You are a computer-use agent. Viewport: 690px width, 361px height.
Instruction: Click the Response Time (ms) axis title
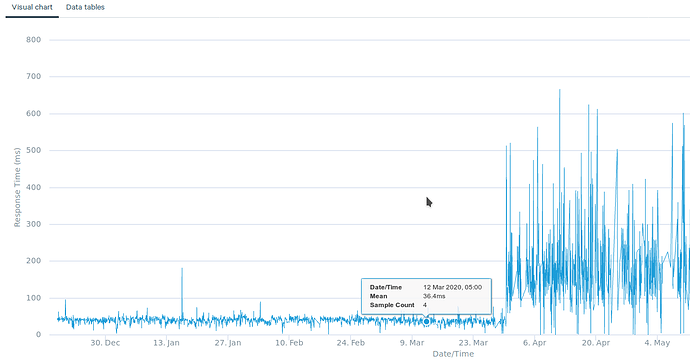(18, 187)
